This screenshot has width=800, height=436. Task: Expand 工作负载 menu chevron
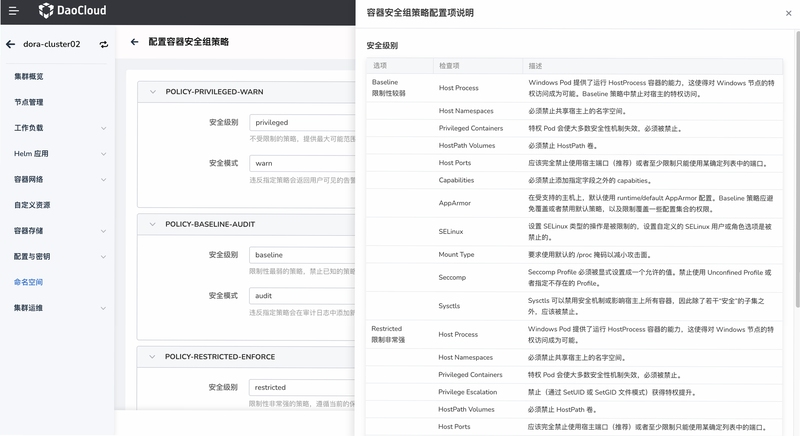[104, 128]
